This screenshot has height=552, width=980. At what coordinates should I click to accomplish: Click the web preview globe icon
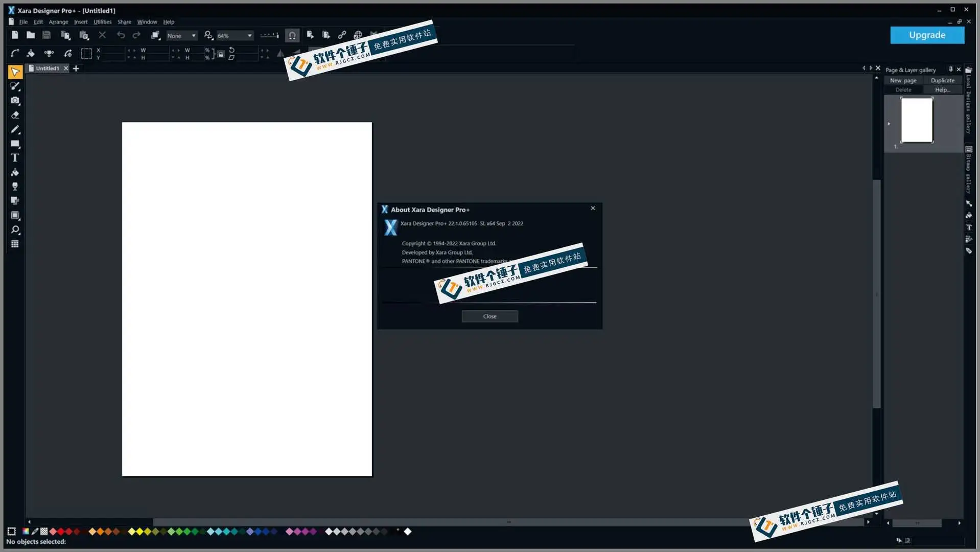pyautogui.click(x=358, y=35)
